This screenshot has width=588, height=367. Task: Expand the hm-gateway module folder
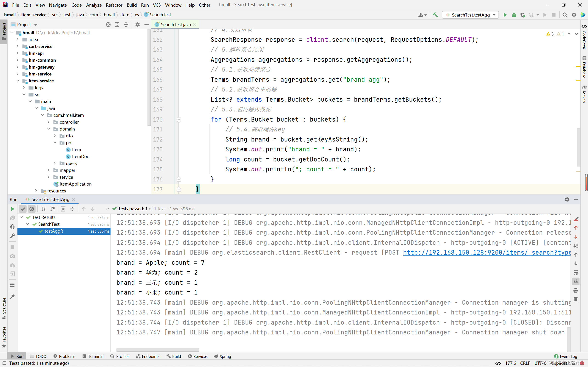(17, 67)
